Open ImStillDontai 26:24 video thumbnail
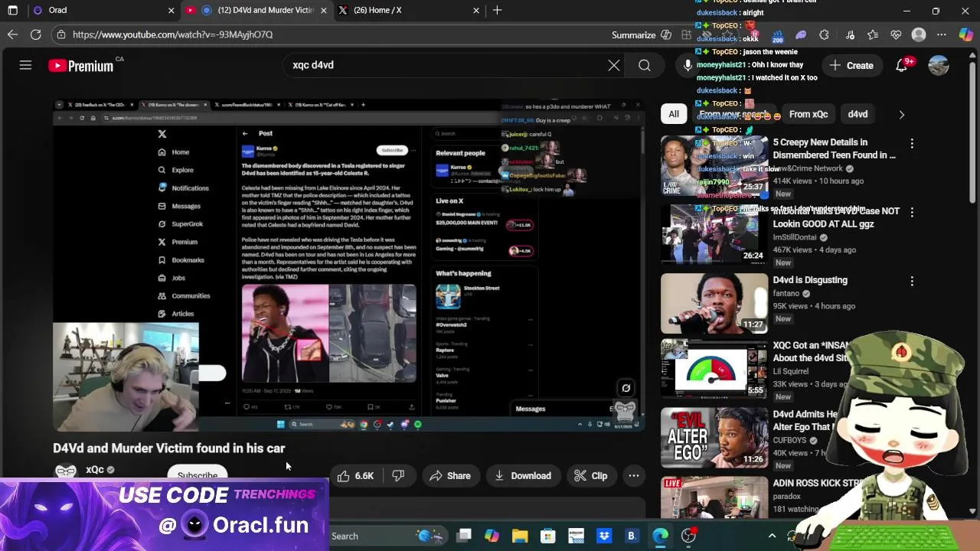 click(x=714, y=234)
